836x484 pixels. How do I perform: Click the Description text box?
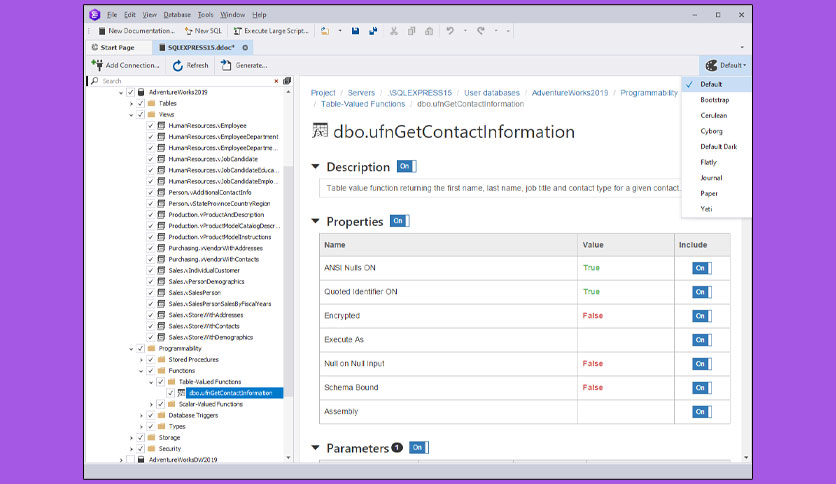click(x=501, y=188)
